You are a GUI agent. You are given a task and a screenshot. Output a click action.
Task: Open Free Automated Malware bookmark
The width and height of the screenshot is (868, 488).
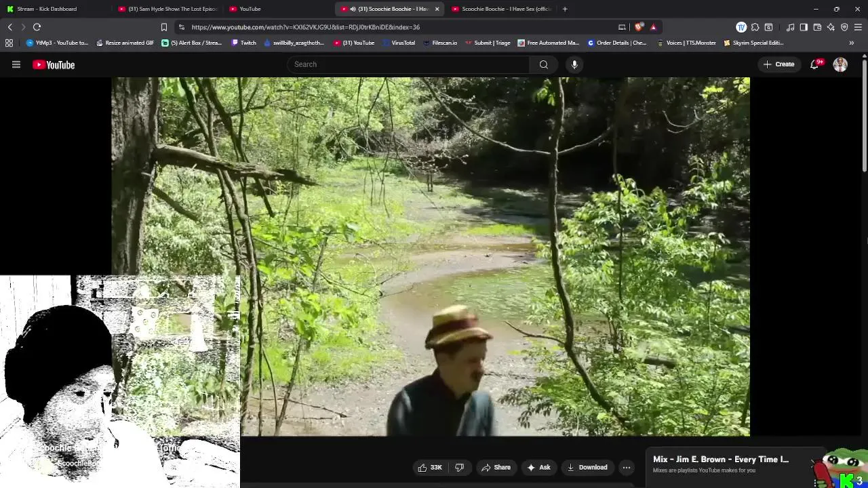pos(549,43)
